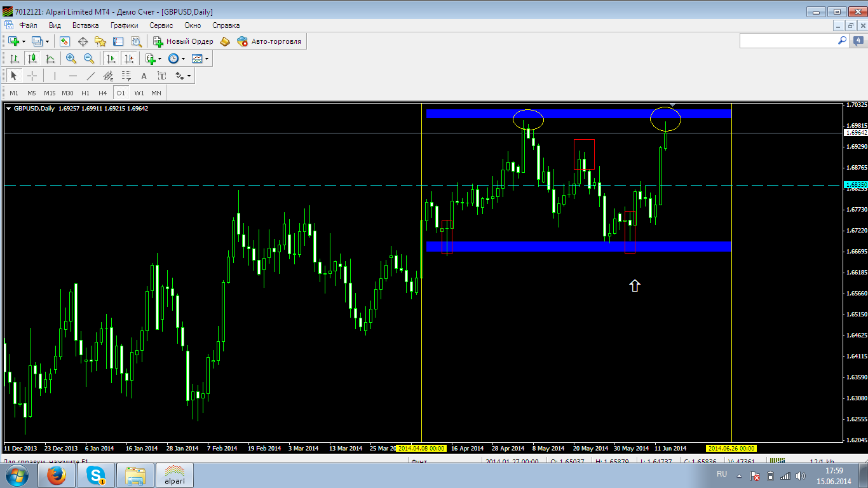The width and height of the screenshot is (868, 488).
Task: Switch chart to Bar Chart
Action: [15, 58]
